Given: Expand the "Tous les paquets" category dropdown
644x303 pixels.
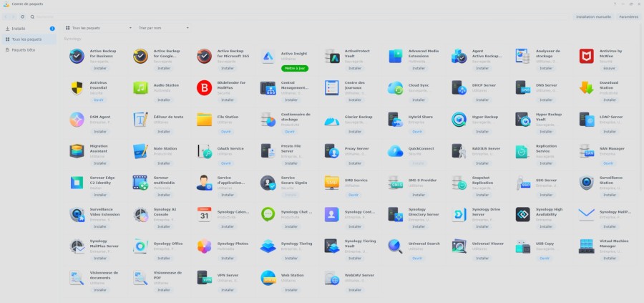Looking at the screenshot, I should point(99,28).
